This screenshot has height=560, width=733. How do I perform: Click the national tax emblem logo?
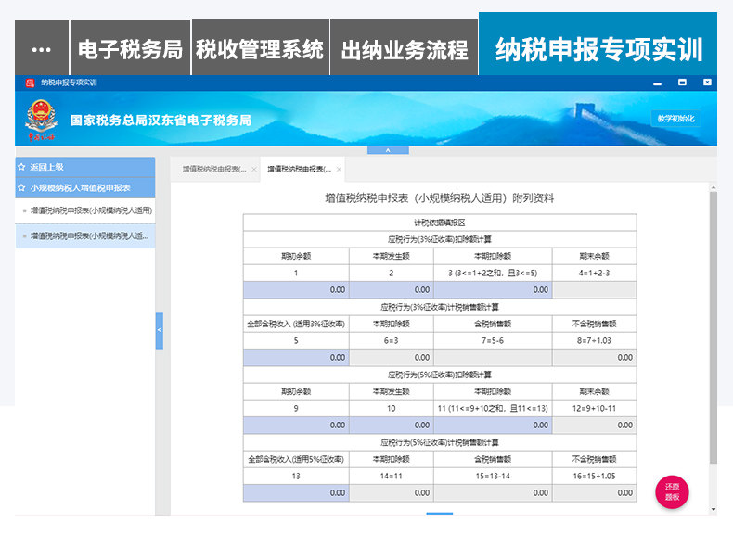[42, 120]
